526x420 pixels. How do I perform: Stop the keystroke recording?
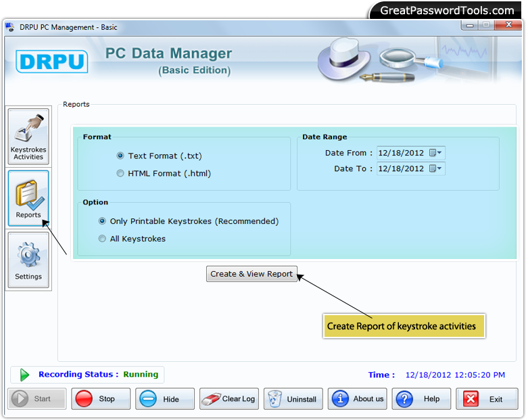(x=101, y=399)
